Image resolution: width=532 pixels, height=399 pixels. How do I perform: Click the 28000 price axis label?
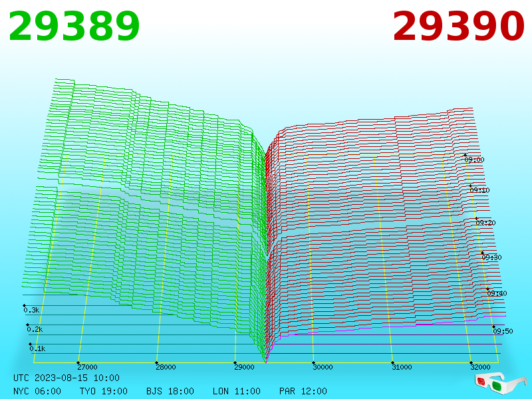[x=166, y=367]
